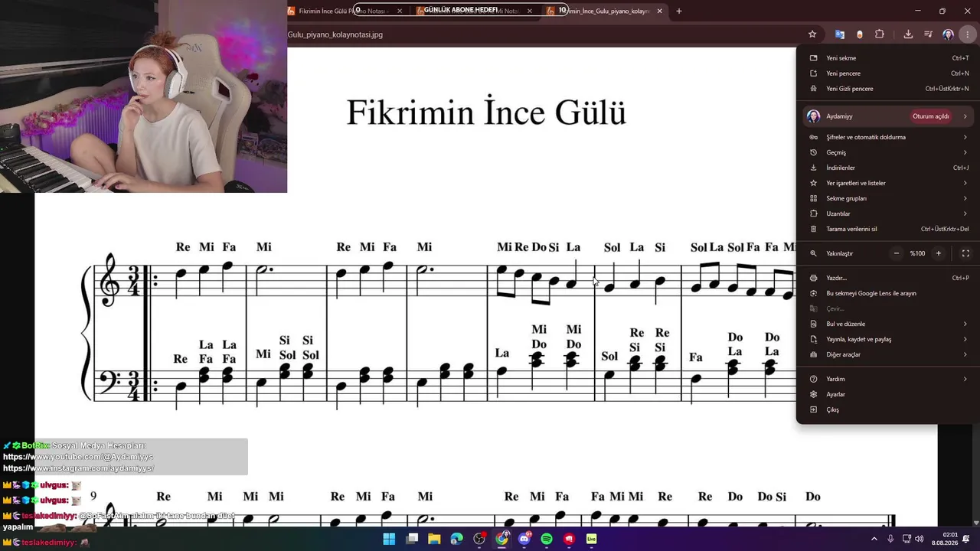Expand the 'Geçmiş' history submenu
The width and height of the screenshot is (980, 551).
[889, 152]
